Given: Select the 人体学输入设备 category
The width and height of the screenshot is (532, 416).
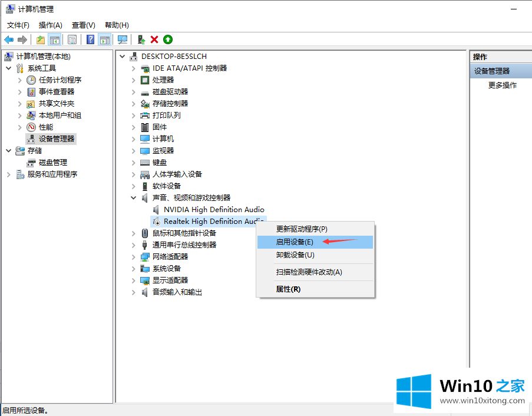Looking at the screenshot, I should [177, 174].
